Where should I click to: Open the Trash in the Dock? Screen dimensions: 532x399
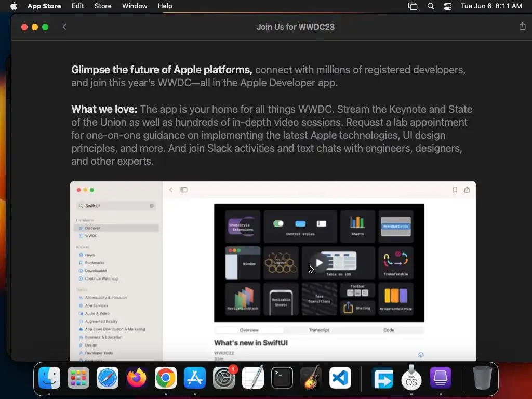(x=483, y=378)
